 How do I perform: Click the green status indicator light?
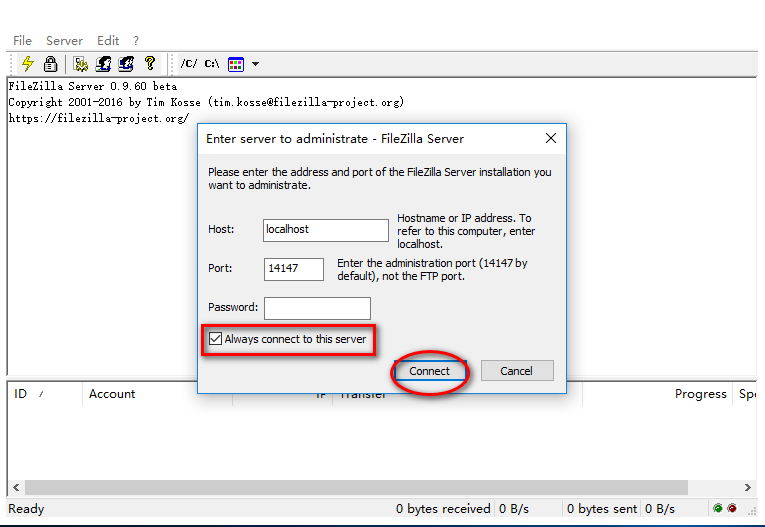(x=718, y=508)
